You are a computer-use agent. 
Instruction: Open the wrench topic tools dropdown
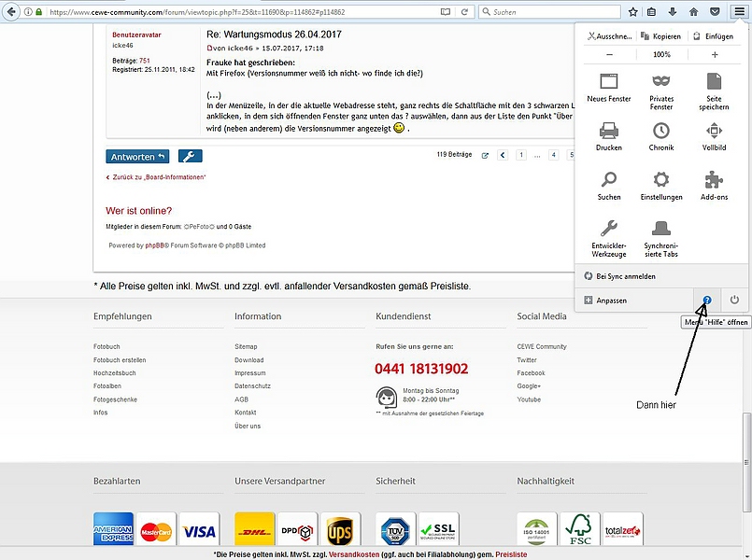tap(190, 156)
